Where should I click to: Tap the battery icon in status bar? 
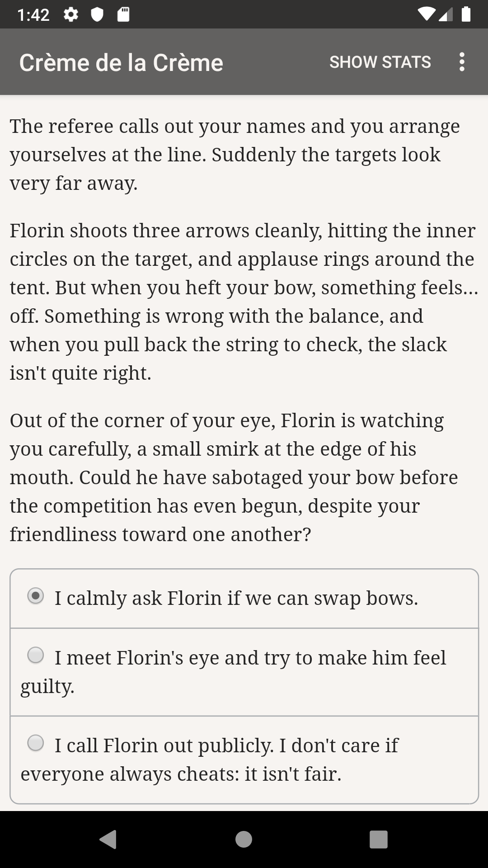(x=466, y=14)
